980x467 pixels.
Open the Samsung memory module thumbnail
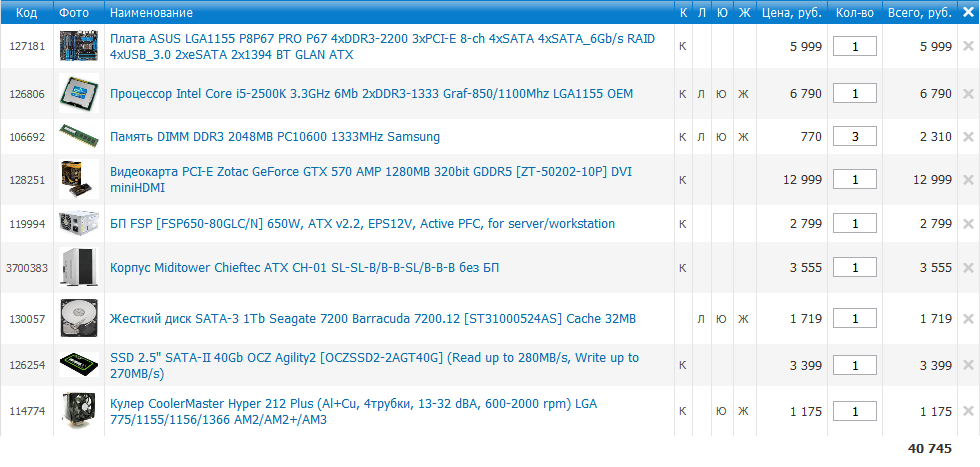[x=79, y=136]
